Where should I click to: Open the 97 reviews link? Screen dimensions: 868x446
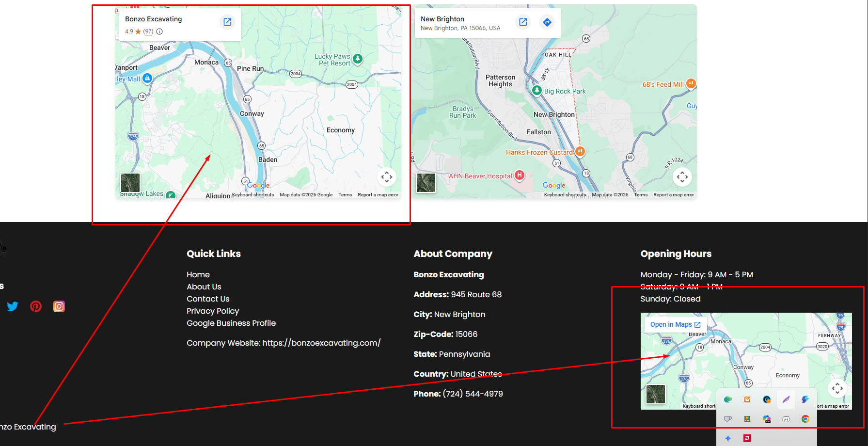(148, 32)
